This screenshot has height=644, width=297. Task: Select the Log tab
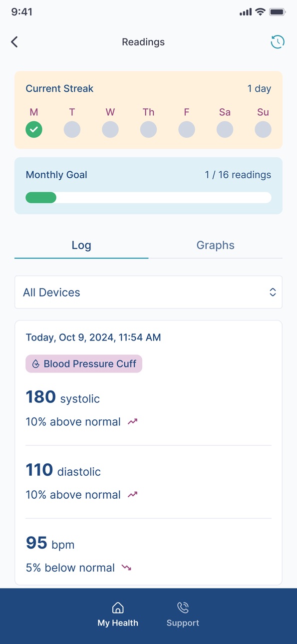coord(81,245)
